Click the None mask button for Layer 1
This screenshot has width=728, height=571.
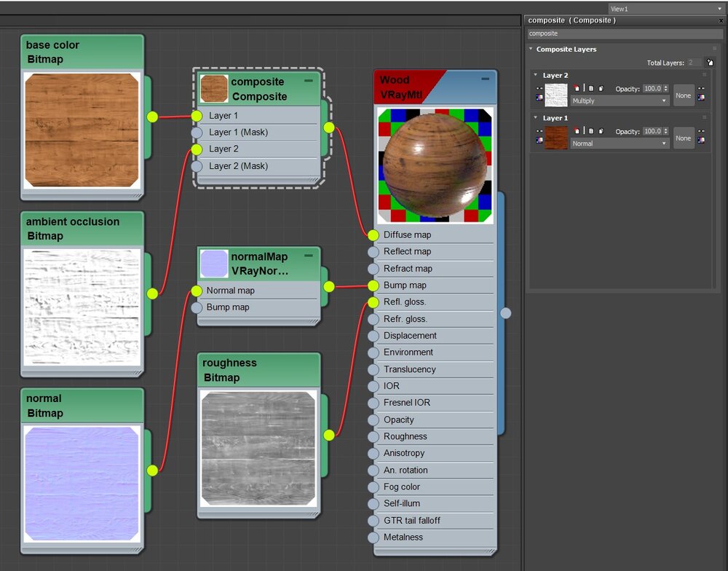pos(683,138)
